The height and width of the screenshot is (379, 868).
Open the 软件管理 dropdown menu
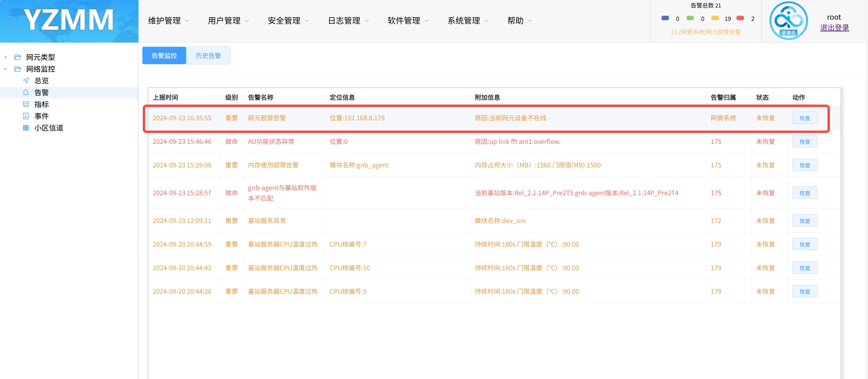pos(408,21)
